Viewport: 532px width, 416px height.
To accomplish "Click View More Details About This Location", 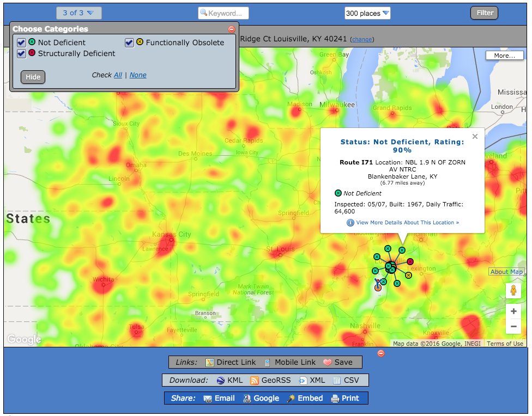I will (x=407, y=222).
